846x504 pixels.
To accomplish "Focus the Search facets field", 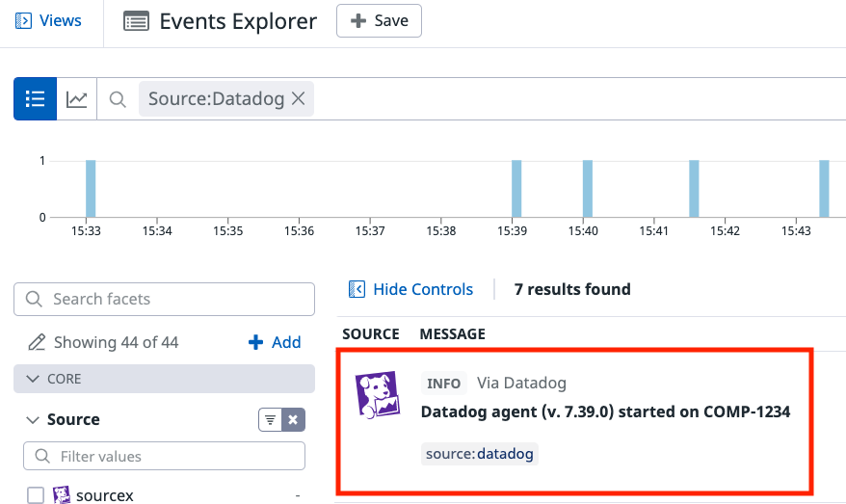I will coord(164,299).
